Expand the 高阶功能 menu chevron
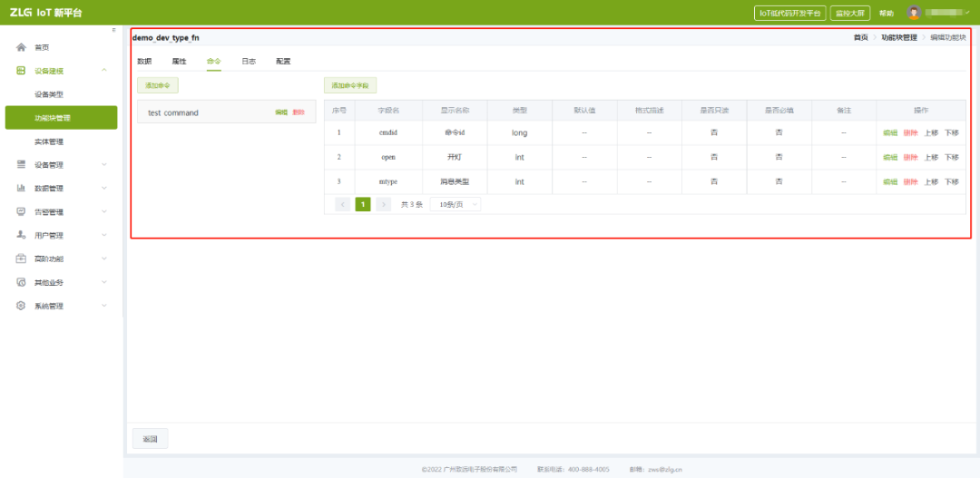The width and height of the screenshot is (980, 478). [103, 259]
